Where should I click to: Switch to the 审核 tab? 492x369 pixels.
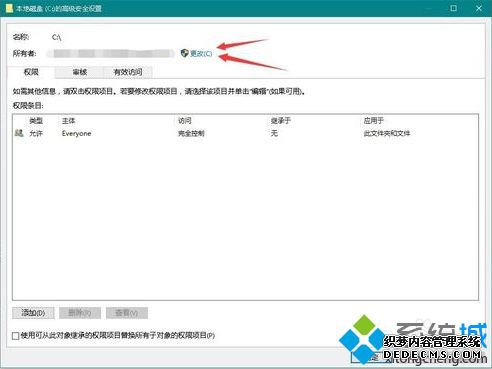[80, 72]
